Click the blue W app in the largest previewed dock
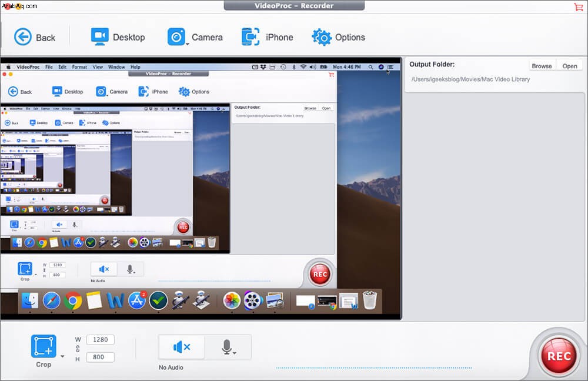The width and height of the screenshot is (588, 381). (x=115, y=301)
